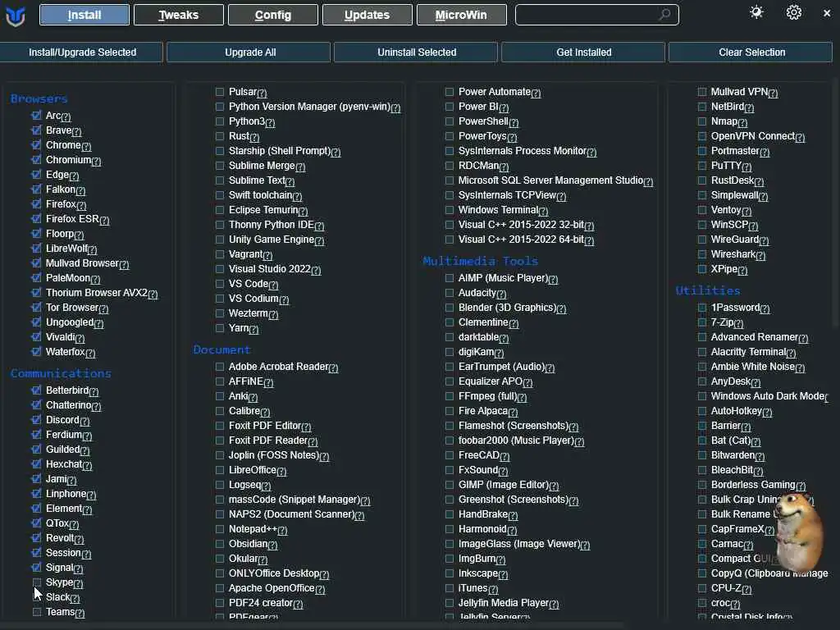The height and width of the screenshot is (630, 840).
Task: Check the Mullvad VPN checkbox
Action: click(x=702, y=92)
